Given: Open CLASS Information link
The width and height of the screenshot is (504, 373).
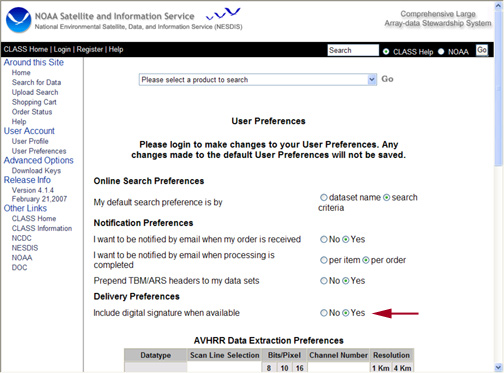Looking at the screenshot, I should 42,228.
